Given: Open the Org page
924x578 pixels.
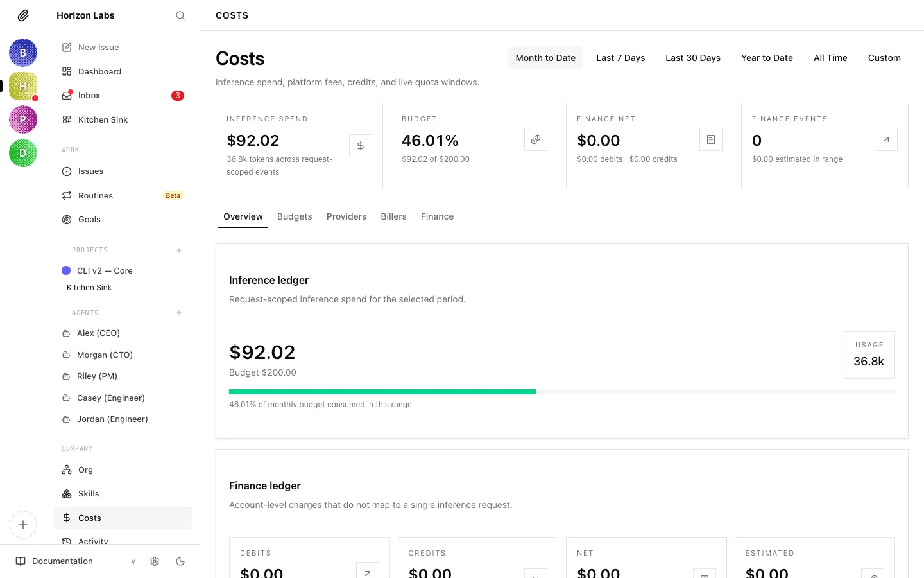Looking at the screenshot, I should [123, 470].
